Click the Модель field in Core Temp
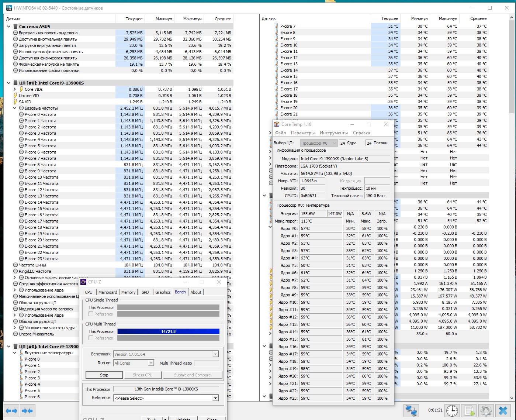 (x=344, y=159)
